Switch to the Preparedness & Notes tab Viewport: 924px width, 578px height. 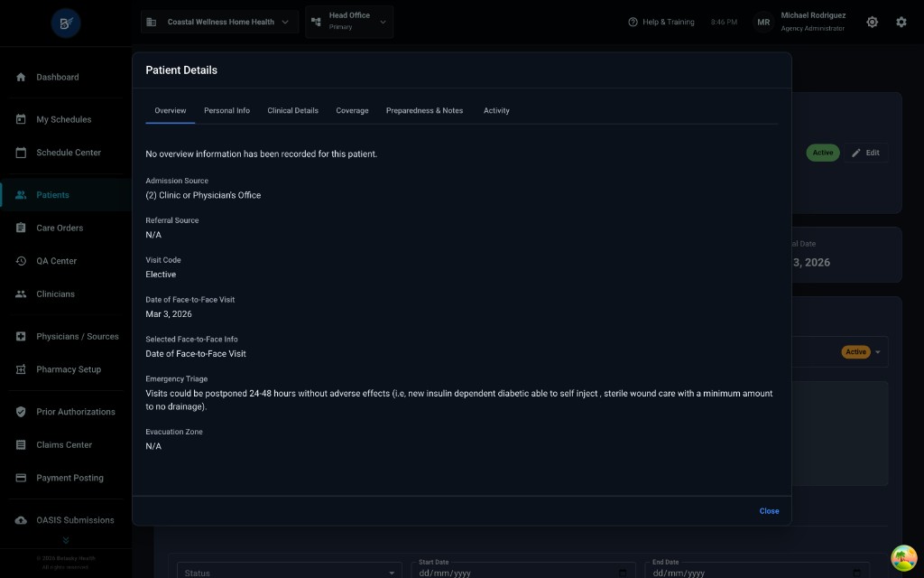[424, 111]
